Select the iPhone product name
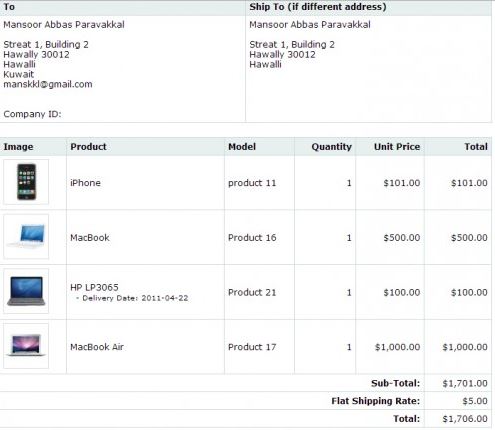The image size is (495, 430). (x=85, y=183)
